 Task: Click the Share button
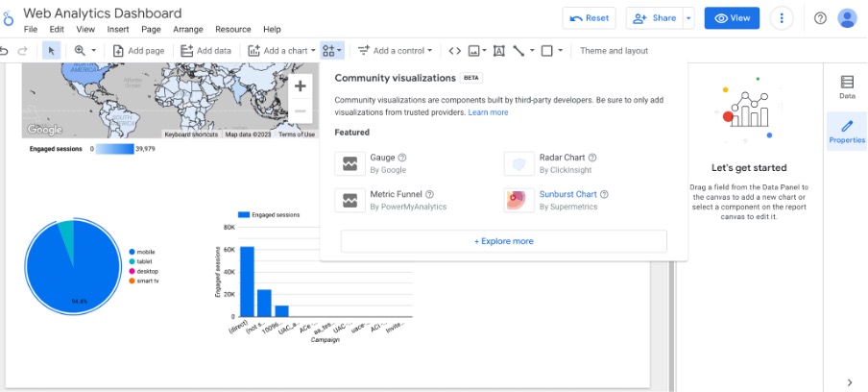655,17
